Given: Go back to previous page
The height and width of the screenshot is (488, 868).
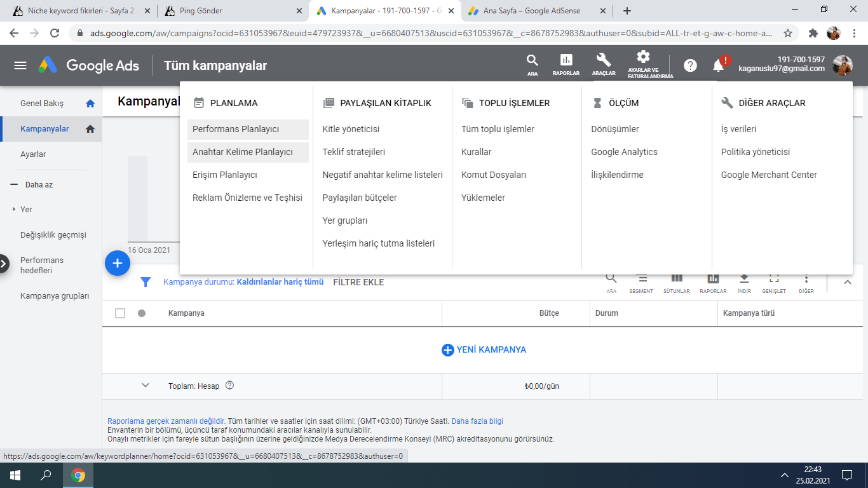Looking at the screenshot, I should [14, 33].
